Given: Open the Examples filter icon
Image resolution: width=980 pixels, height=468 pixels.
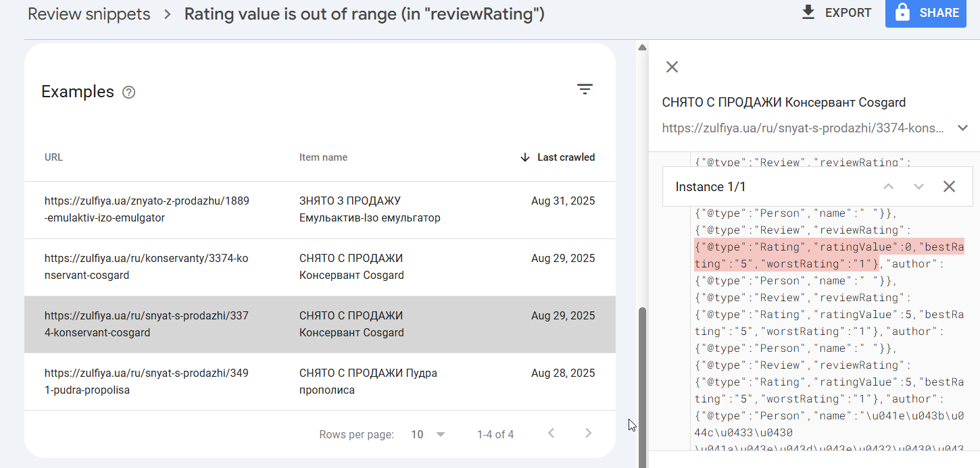Looking at the screenshot, I should pos(585,89).
